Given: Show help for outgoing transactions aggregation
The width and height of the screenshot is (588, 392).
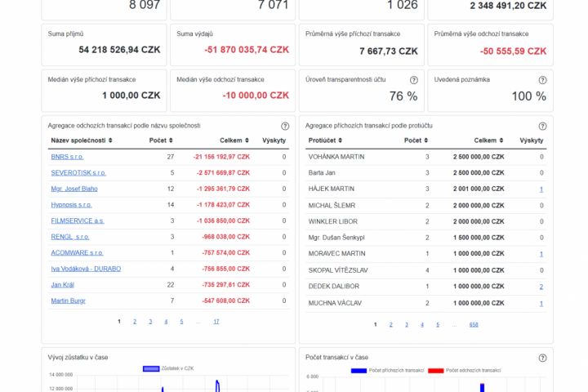Looking at the screenshot, I should (285, 126).
